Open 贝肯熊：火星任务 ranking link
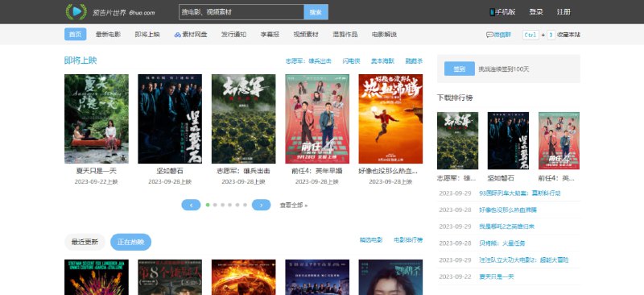This screenshot has width=644, height=295. (x=502, y=243)
